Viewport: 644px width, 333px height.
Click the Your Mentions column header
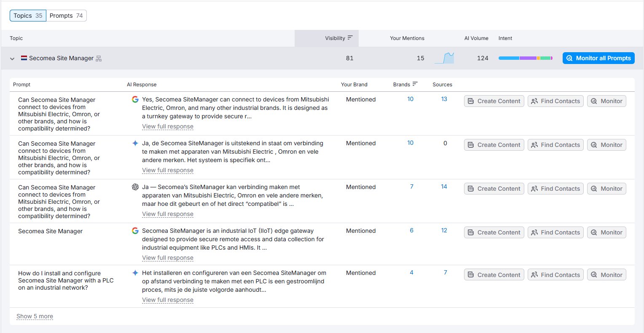[407, 38]
